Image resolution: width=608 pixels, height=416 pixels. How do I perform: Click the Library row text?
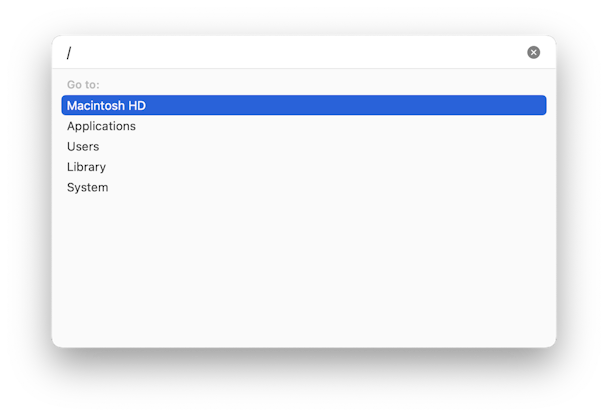86,167
